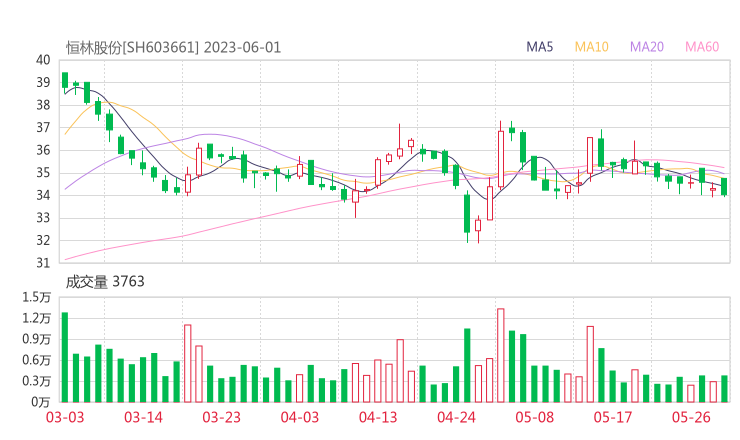Click the MA5 legend label

[539, 47]
